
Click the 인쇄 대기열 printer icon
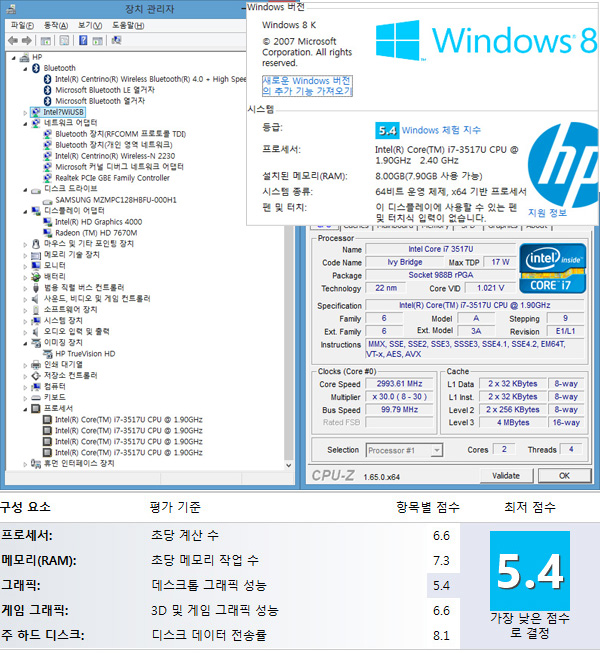click(x=36, y=365)
